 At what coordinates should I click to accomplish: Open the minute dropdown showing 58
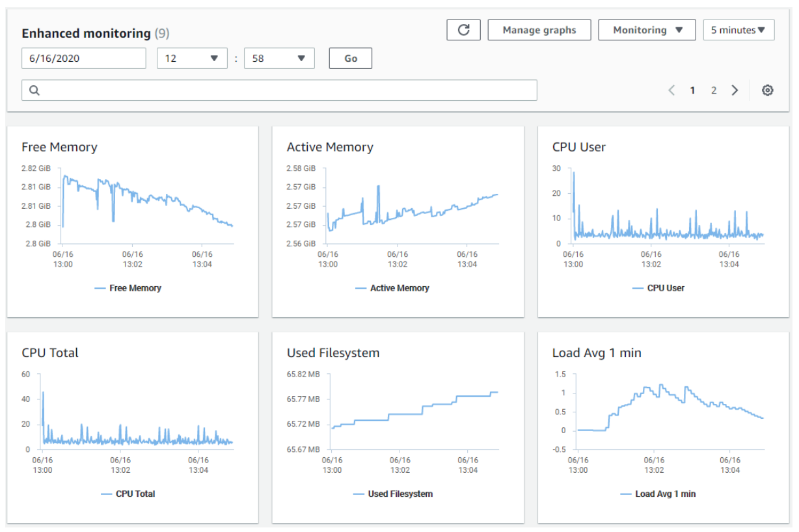click(279, 58)
